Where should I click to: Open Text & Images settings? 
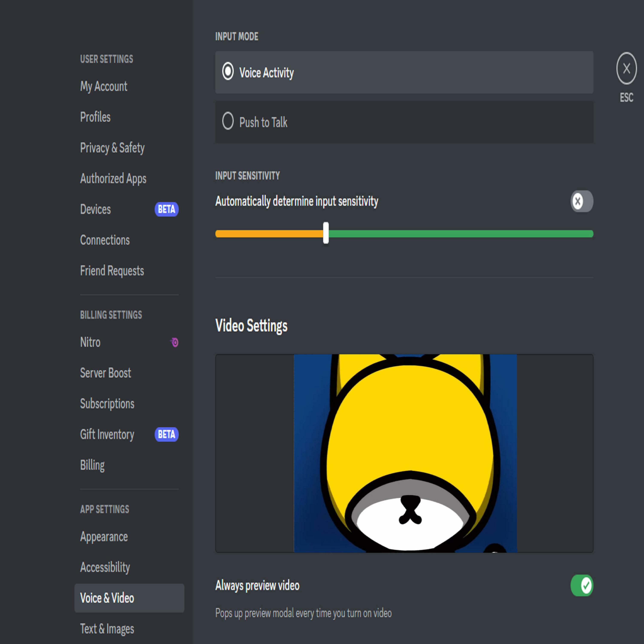pos(107,629)
